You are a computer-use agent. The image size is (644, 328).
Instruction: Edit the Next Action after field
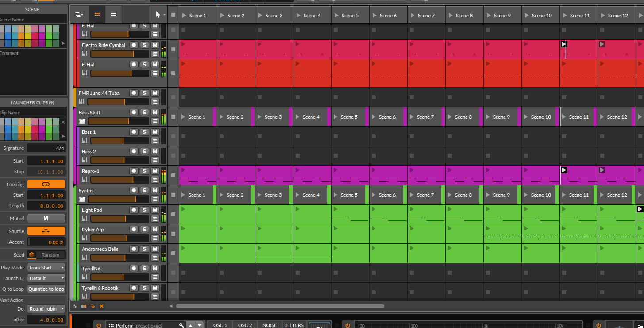click(46, 319)
